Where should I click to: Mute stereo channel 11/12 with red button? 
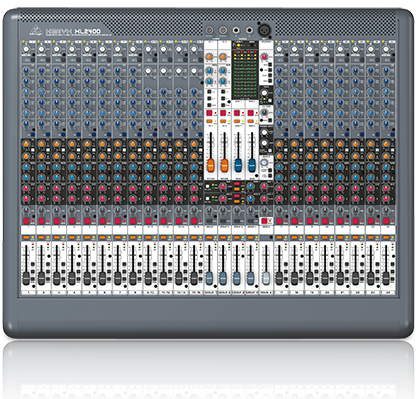pyautogui.click(x=164, y=221)
